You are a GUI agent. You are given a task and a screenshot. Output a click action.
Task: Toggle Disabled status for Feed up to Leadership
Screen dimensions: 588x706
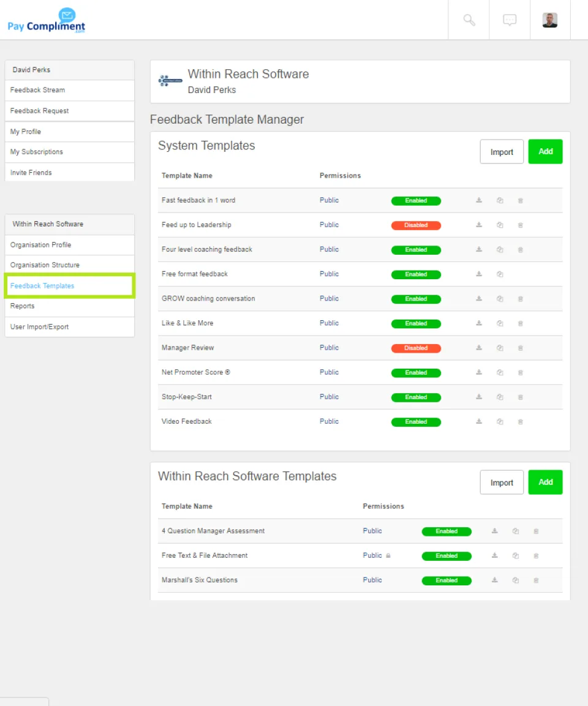click(x=416, y=225)
